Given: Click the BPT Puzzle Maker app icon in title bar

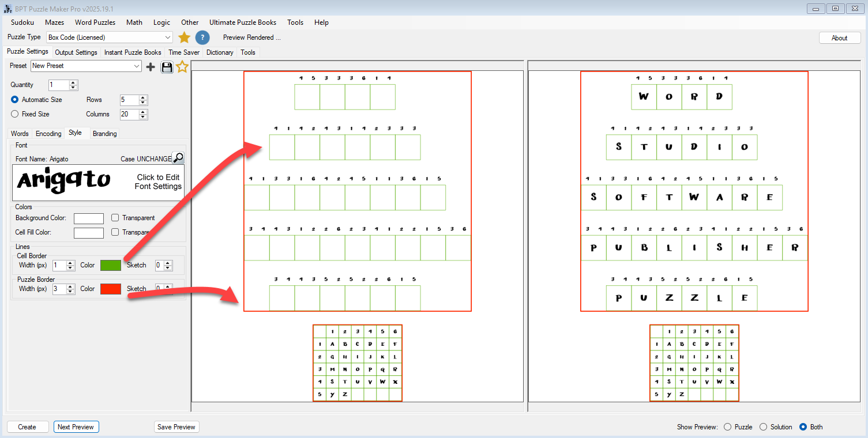Looking at the screenshot, I should [x=7, y=8].
